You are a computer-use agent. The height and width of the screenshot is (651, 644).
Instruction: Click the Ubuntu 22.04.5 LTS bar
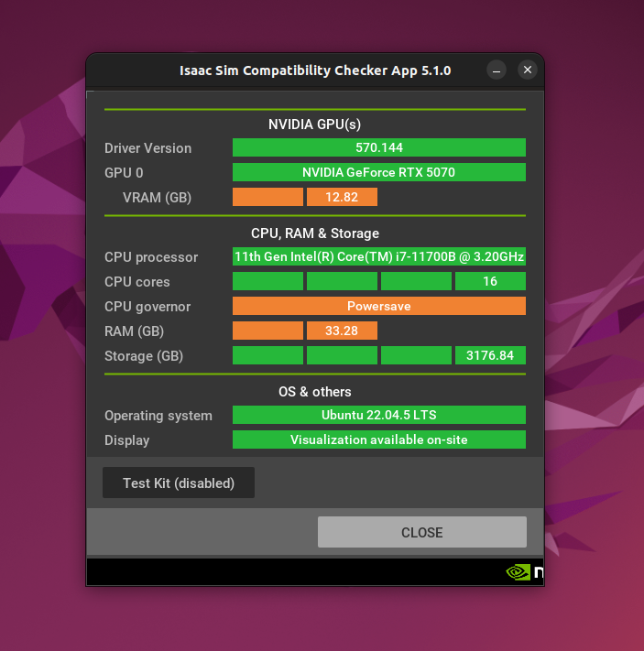(x=379, y=415)
